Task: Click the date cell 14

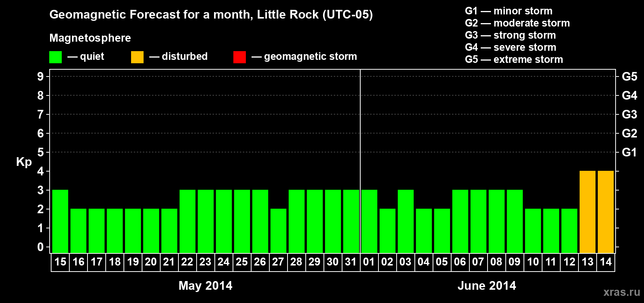Action: click(x=606, y=262)
